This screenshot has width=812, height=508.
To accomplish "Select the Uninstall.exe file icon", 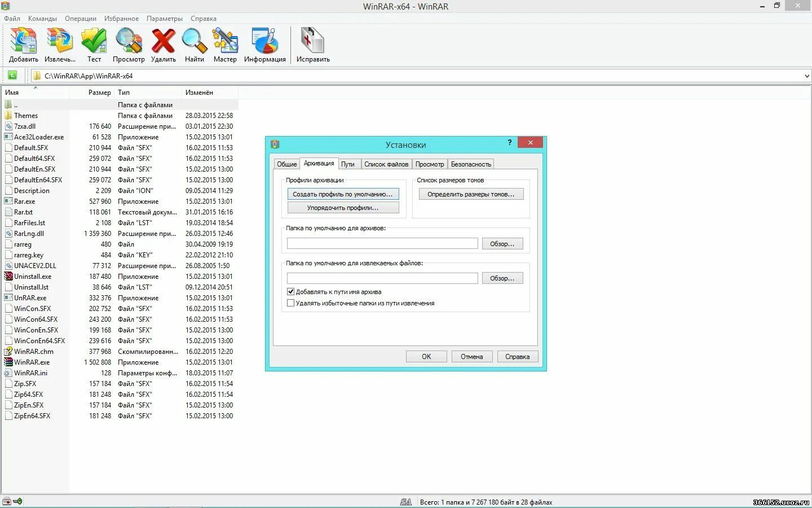I will pyautogui.click(x=8, y=276).
